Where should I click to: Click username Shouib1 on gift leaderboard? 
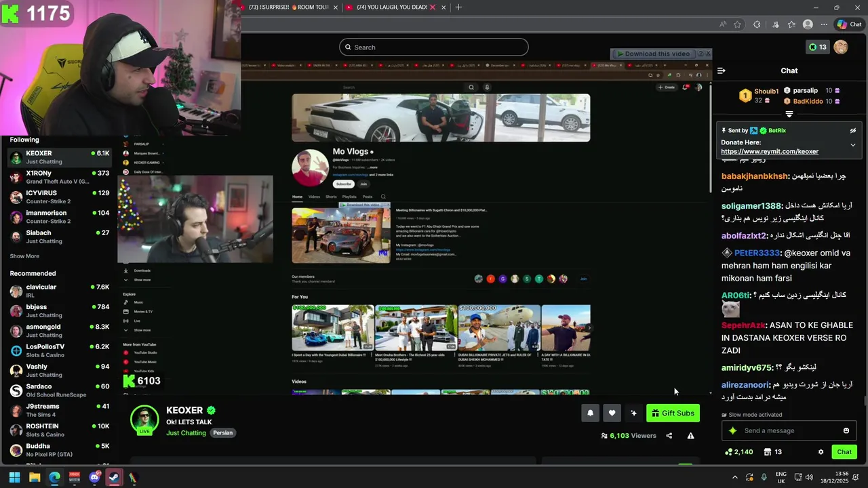click(766, 91)
